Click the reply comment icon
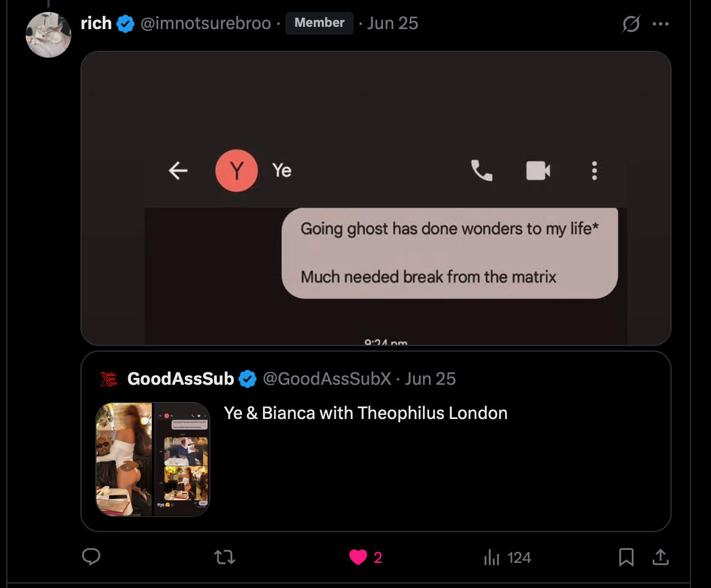The height and width of the screenshot is (588, 711). click(x=91, y=557)
